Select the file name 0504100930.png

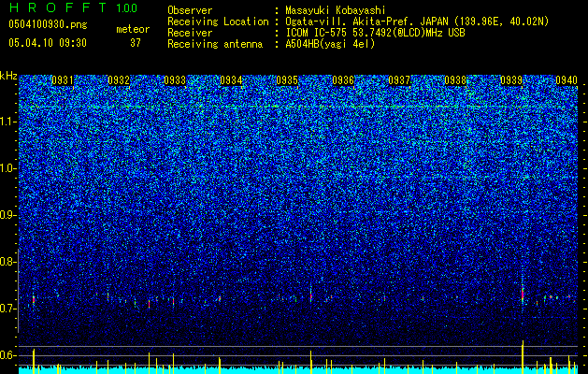(x=48, y=24)
